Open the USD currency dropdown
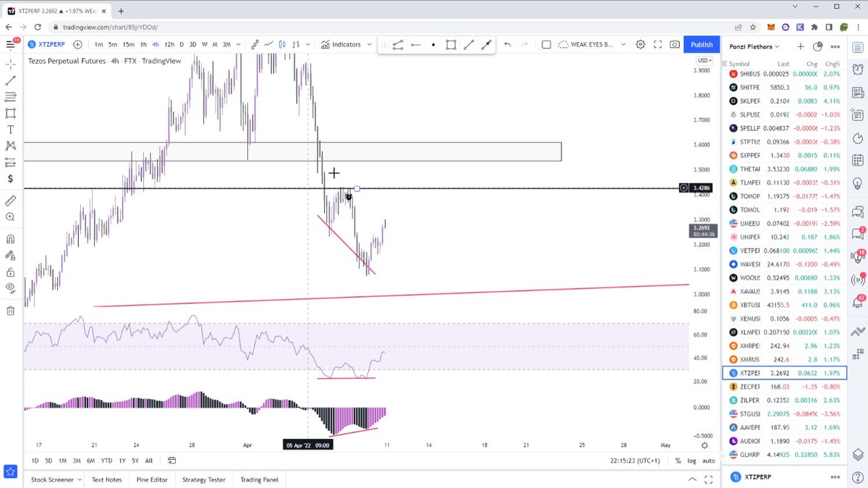 (704, 60)
